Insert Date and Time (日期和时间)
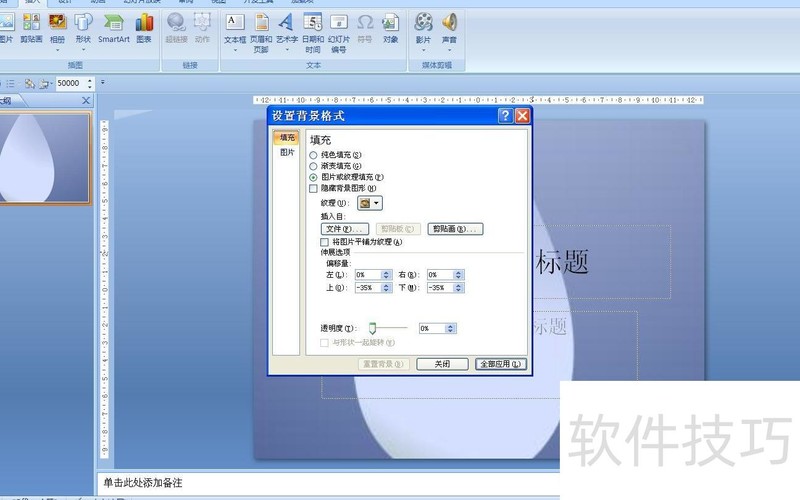This screenshot has width=800, height=500. pos(313,33)
